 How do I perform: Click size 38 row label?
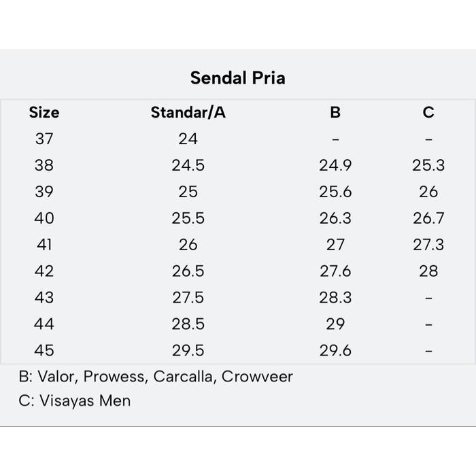point(44,165)
